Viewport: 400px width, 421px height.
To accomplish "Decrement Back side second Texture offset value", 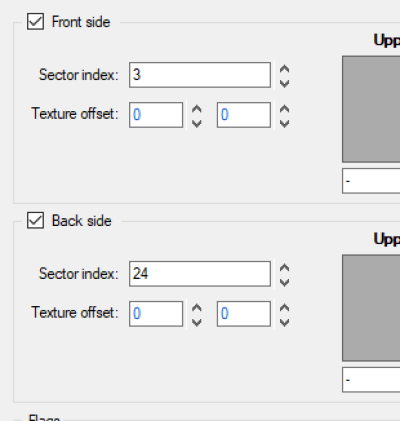I will click(284, 321).
